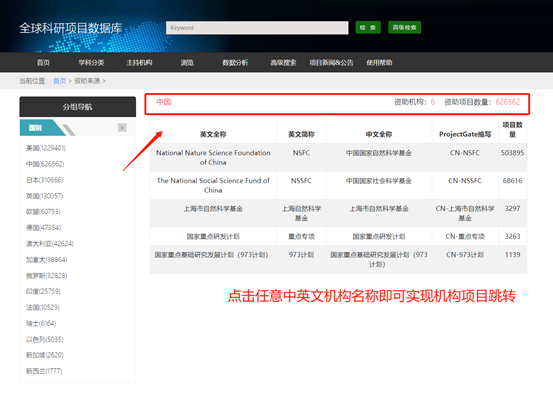Click the 中国 heading above the table
The height and width of the screenshot is (397, 553).
pos(164,102)
